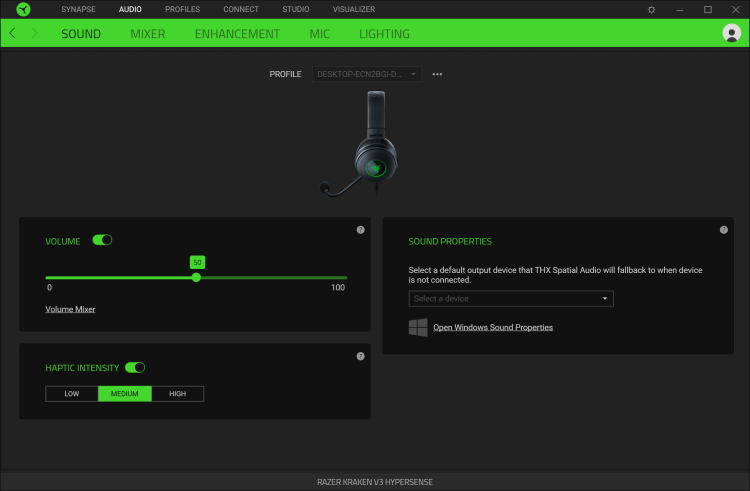Click the Kraken headset image
This screenshot has width=750, height=491.
pos(360,143)
